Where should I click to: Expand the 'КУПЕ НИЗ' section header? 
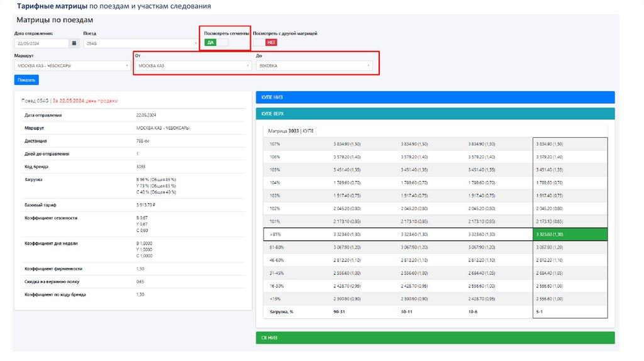pyautogui.click(x=435, y=97)
